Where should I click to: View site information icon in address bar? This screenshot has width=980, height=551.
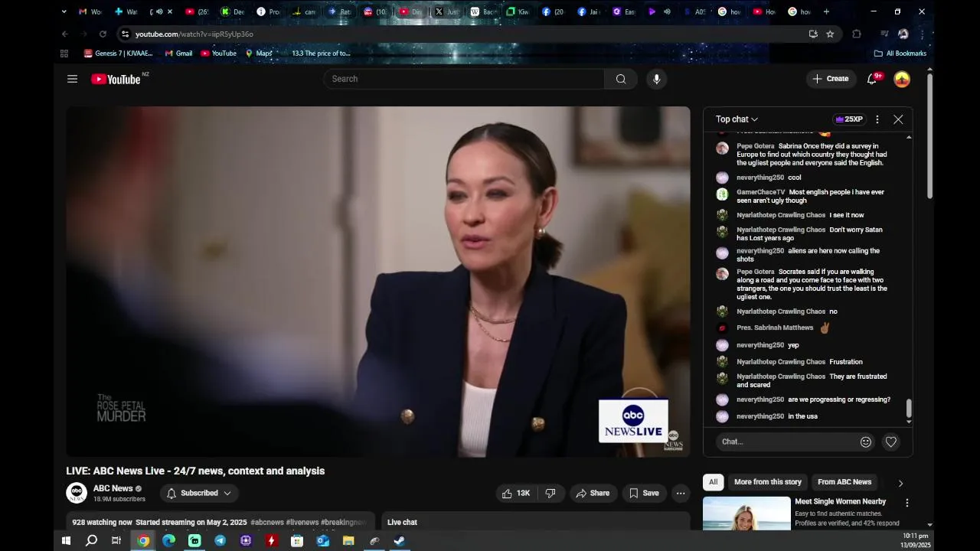tap(126, 34)
